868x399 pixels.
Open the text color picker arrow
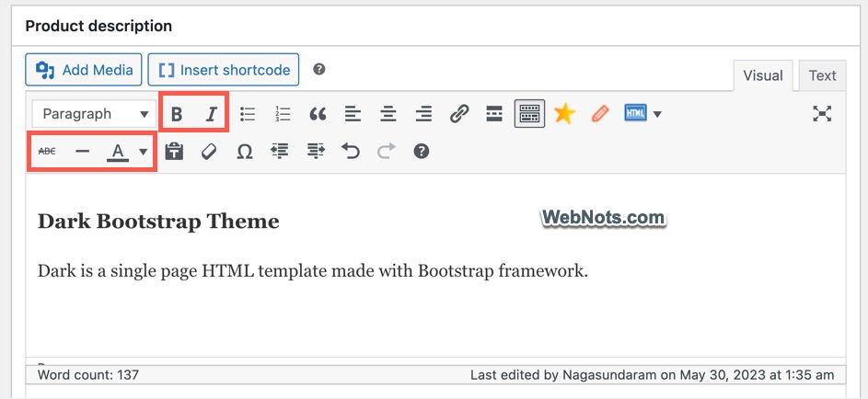point(144,152)
